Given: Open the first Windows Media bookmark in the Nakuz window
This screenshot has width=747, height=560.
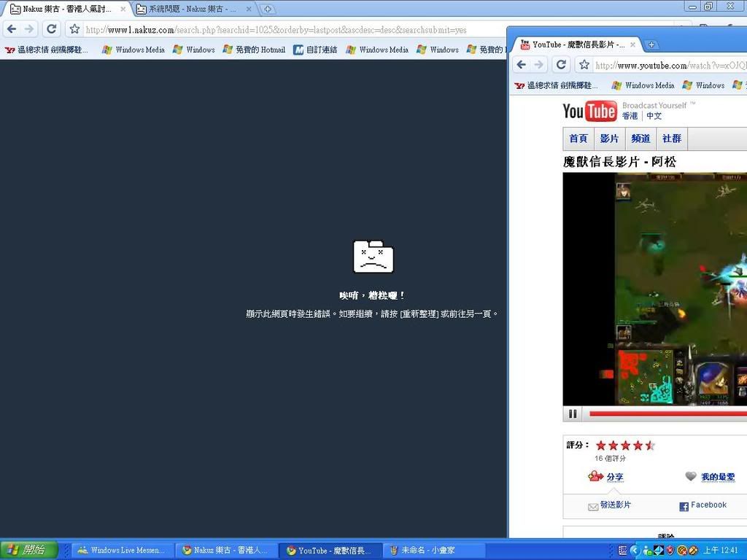Looking at the screenshot, I should click(133, 50).
